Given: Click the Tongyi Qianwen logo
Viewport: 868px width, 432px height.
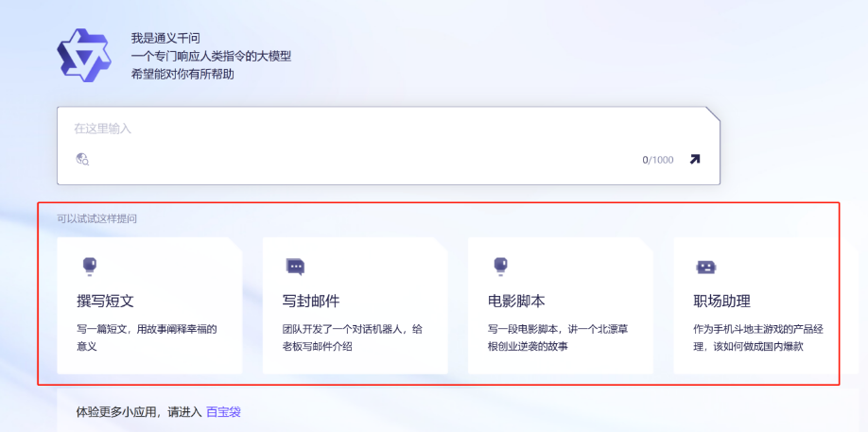Looking at the screenshot, I should pos(84,56).
